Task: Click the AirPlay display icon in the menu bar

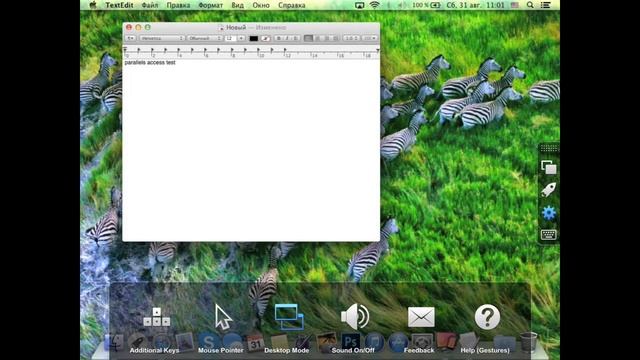Action: point(360,5)
